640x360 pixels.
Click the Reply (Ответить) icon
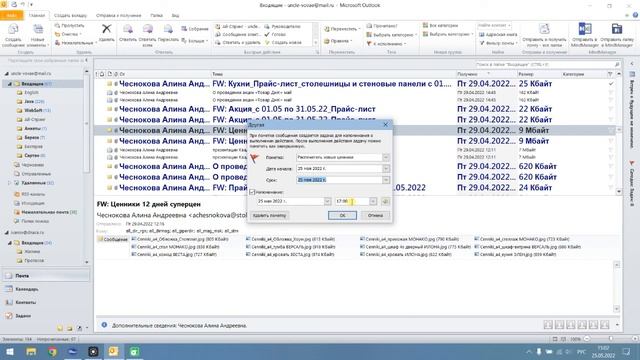coord(128,29)
